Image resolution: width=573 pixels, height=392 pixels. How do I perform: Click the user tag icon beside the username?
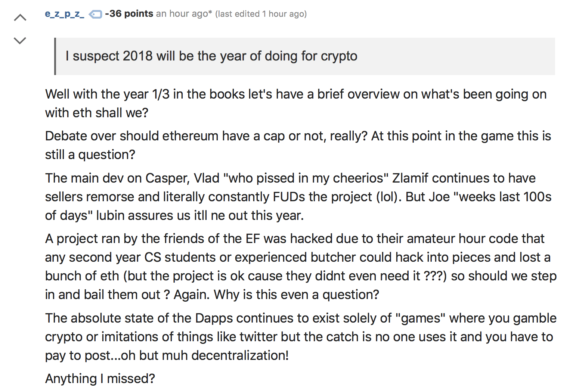[95, 14]
